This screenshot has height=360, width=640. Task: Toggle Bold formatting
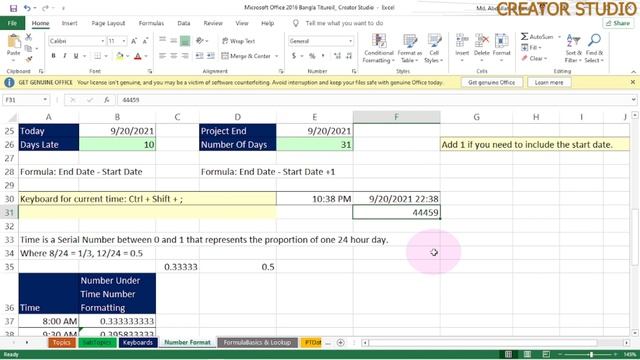[x=53, y=56]
